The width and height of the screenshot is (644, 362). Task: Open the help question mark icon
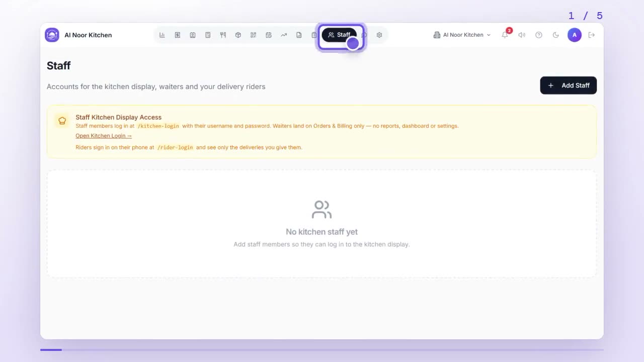point(539,35)
